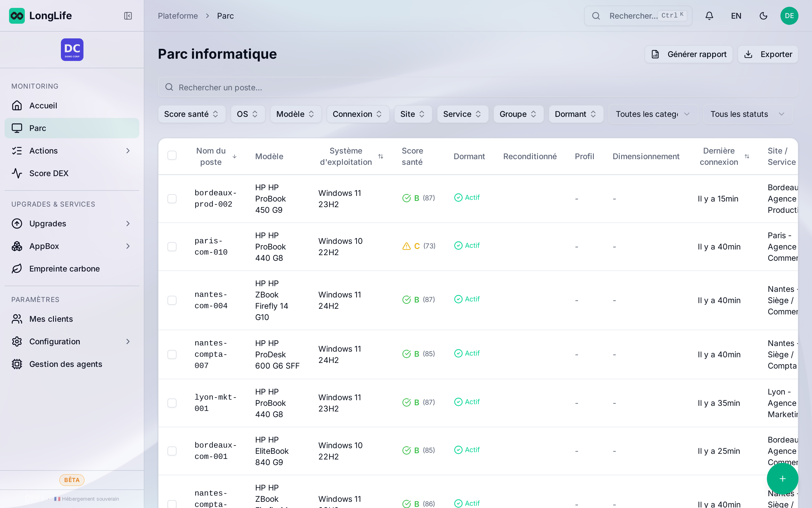
Task: Focus the global Rechercher Ctrl K box
Action: click(638, 16)
